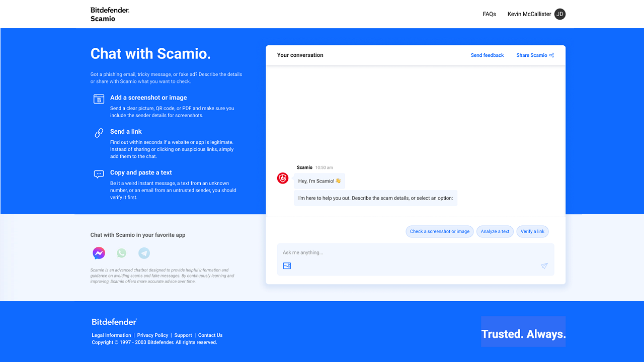Click the Bitdefender Scamio logo

[110, 14]
